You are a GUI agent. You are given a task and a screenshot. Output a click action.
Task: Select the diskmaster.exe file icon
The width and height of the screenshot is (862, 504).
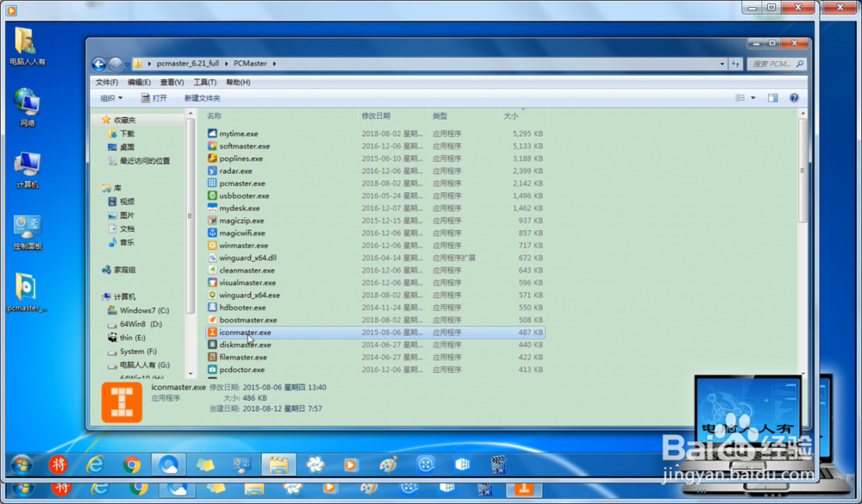tap(212, 345)
